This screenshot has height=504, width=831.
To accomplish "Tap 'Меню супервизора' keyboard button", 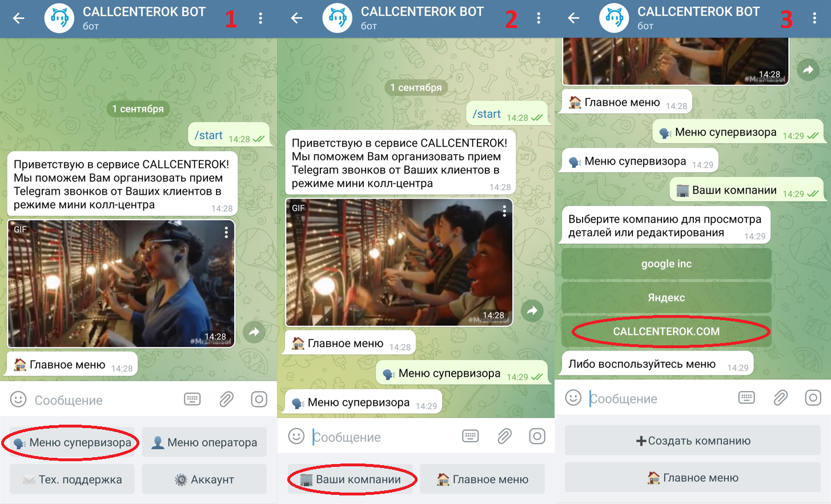I will tap(73, 442).
